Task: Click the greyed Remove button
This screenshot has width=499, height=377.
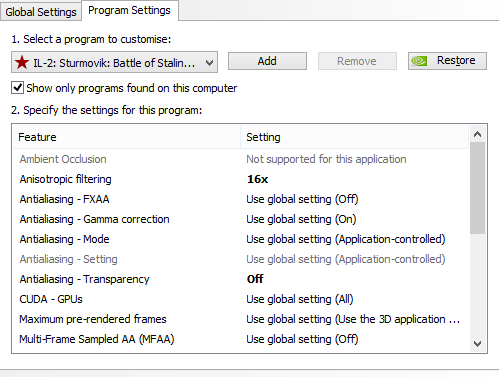Action: [357, 61]
